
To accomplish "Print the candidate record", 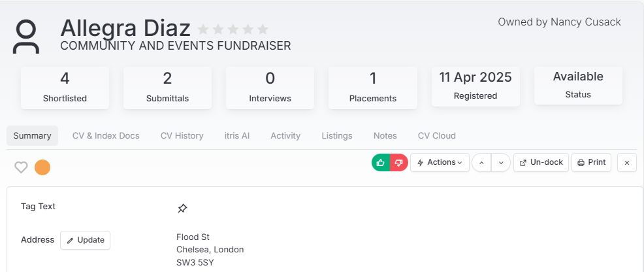I will click(592, 162).
